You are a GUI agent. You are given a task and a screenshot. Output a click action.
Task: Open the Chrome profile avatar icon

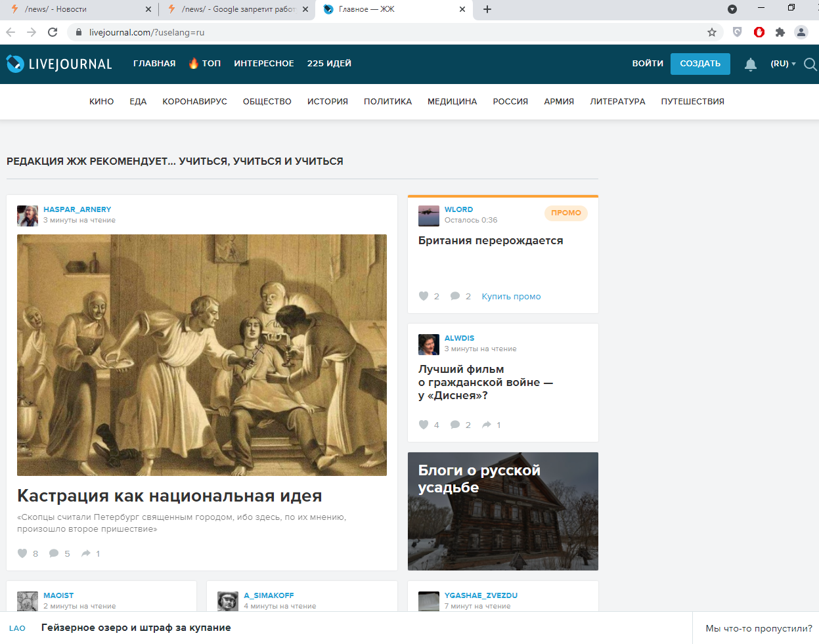(x=801, y=32)
